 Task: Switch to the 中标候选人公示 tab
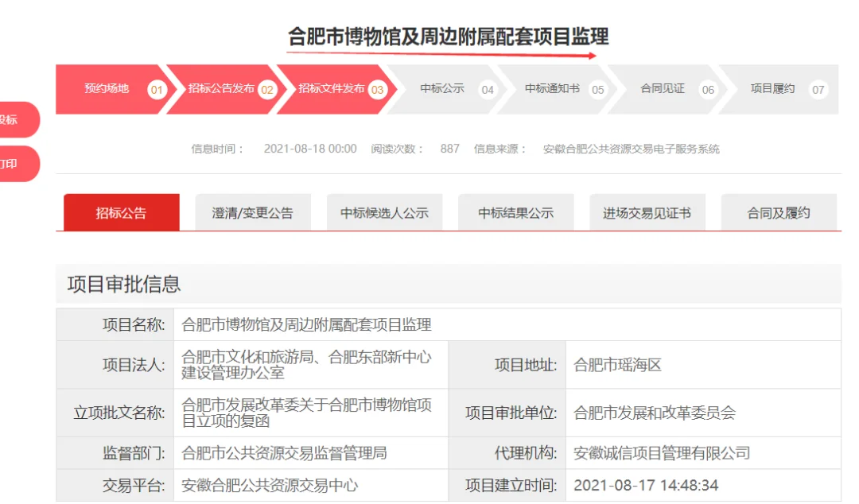point(384,212)
